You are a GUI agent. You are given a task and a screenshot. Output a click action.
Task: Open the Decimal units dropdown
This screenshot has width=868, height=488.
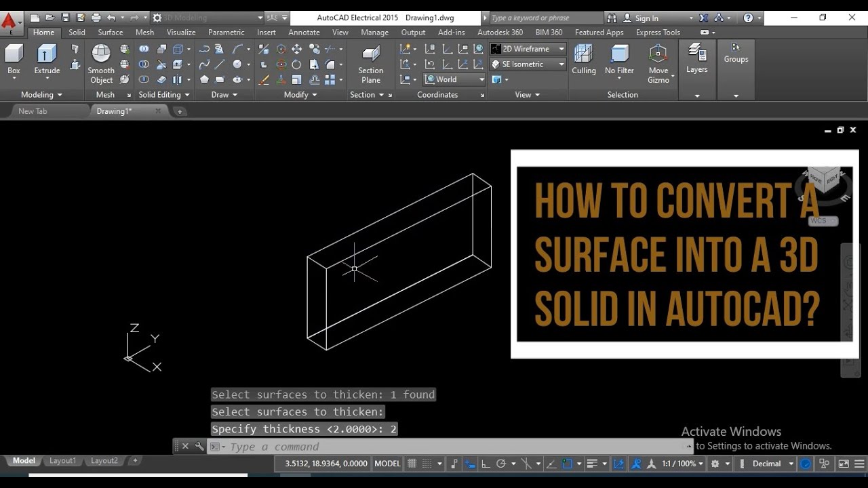pyautogui.click(x=772, y=464)
